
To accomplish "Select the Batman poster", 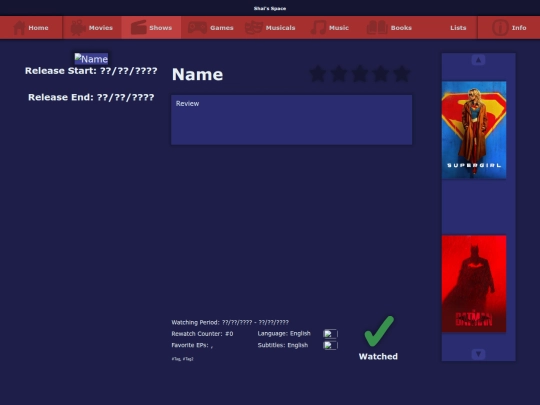I will point(474,284).
